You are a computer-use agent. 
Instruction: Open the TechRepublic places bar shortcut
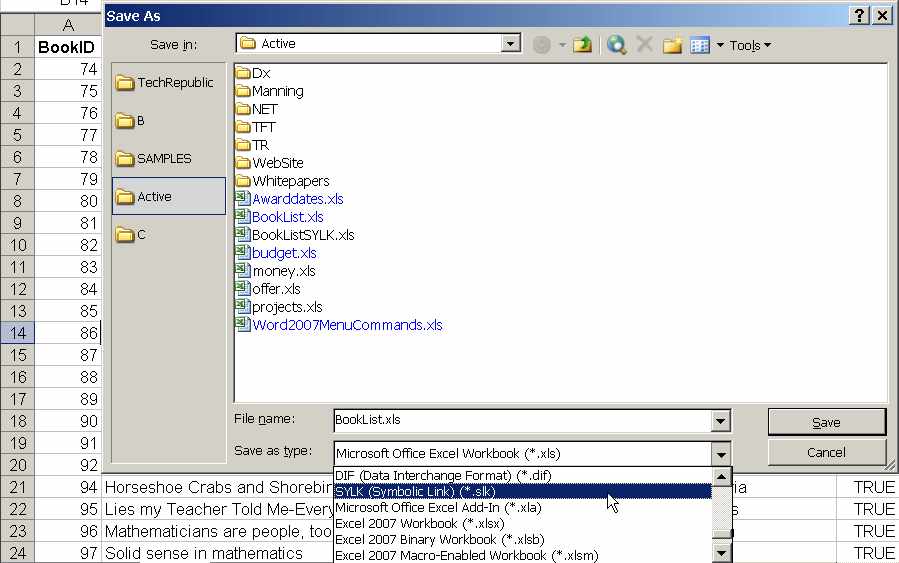168,83
